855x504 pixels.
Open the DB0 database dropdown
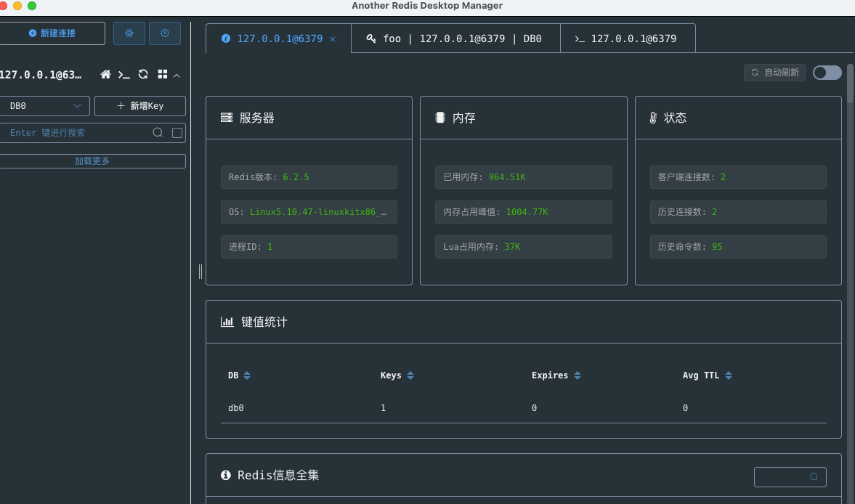(45, 106)
